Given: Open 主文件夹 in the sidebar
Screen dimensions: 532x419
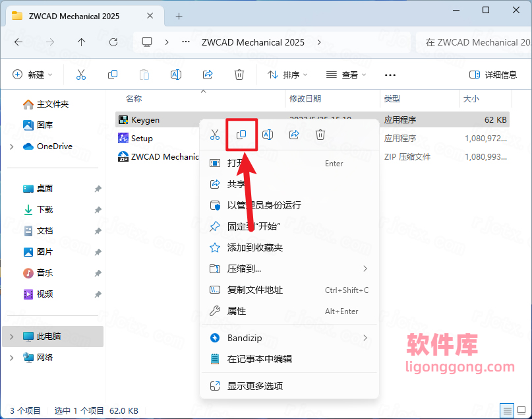Looking at the screenshot, I should [x=45, y=104].
